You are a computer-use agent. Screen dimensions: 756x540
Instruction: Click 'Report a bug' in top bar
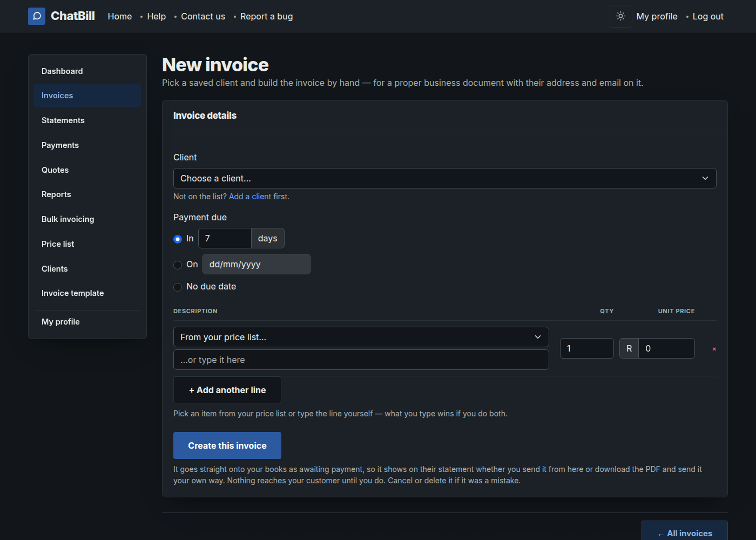pyautogui.click(x=267, y=16)
